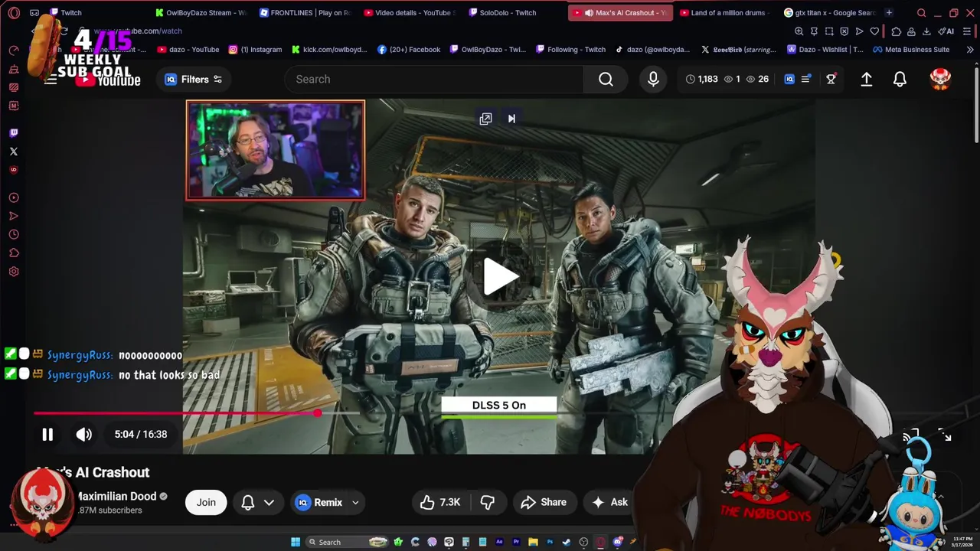Open the (20+) Facebook bookmark
Viewport: 980px width, 551px height.
[x=409, y=50]
